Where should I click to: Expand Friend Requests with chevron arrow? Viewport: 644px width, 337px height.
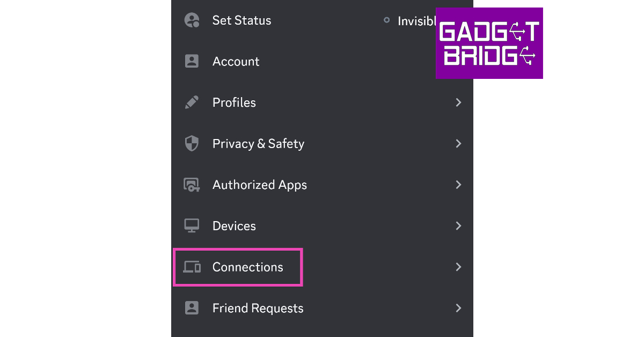tap(458, 308)
